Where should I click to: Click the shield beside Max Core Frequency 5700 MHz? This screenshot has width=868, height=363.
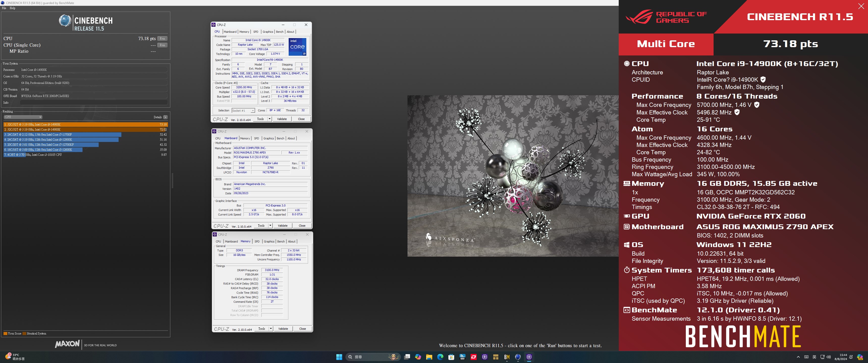[x=757, y=105]
